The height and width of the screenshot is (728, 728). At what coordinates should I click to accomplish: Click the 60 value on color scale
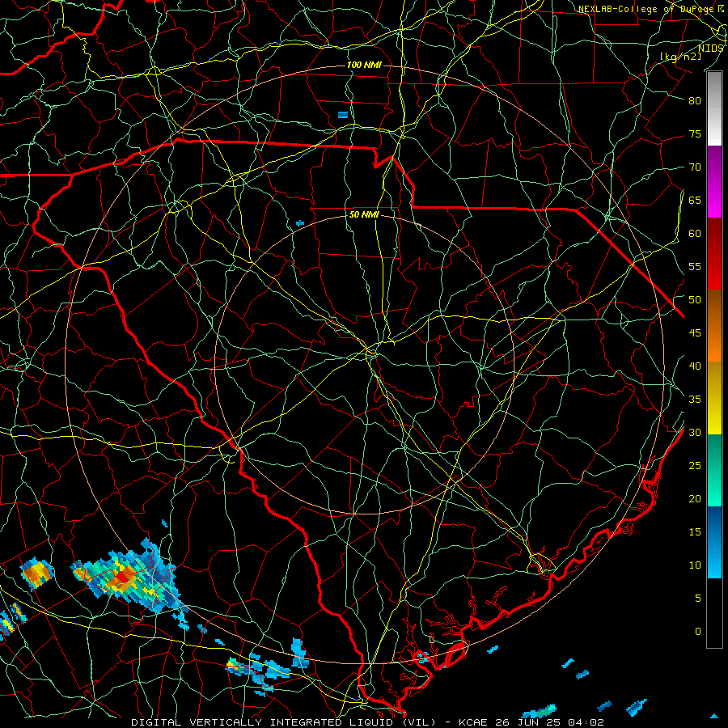click(695, 234)
